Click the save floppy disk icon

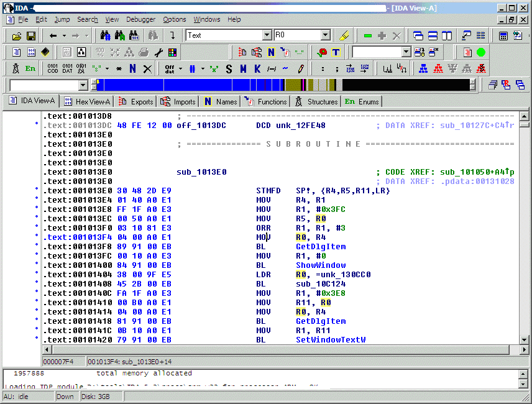pyautogui.click(x=30, y=36)
